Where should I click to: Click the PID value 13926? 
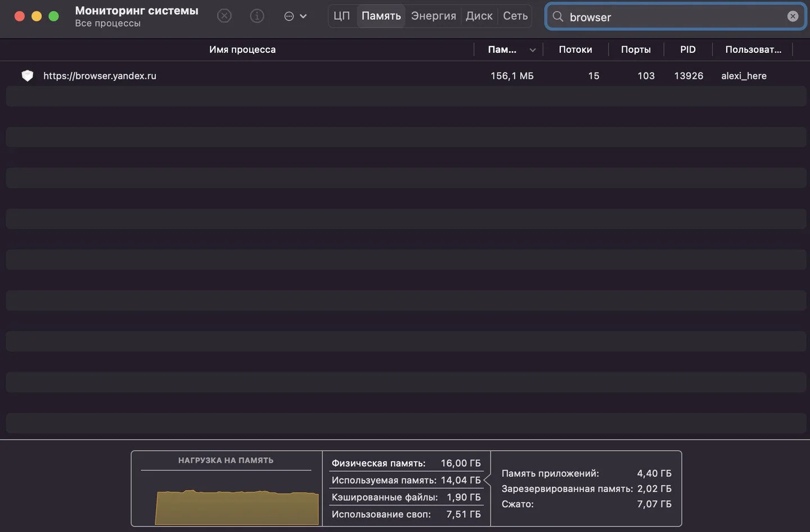[688, 76]
